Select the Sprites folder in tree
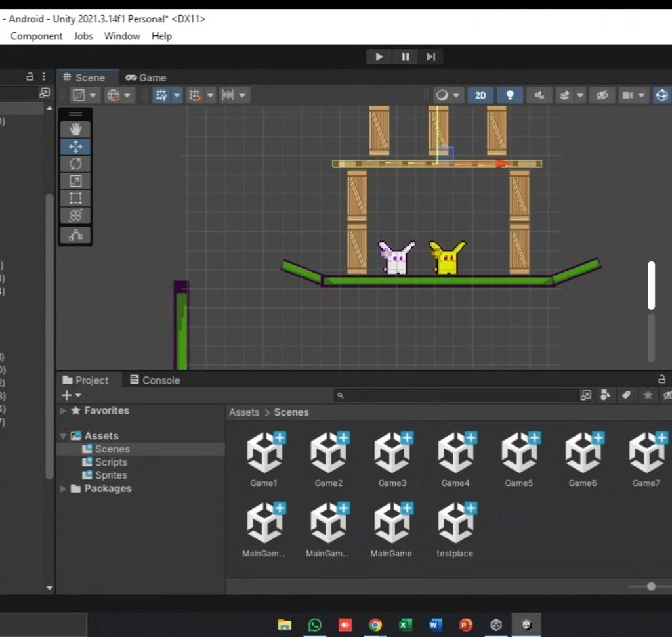Image resolution: width=672 pixels, height=637 pixels. click(x=140, y=475)
